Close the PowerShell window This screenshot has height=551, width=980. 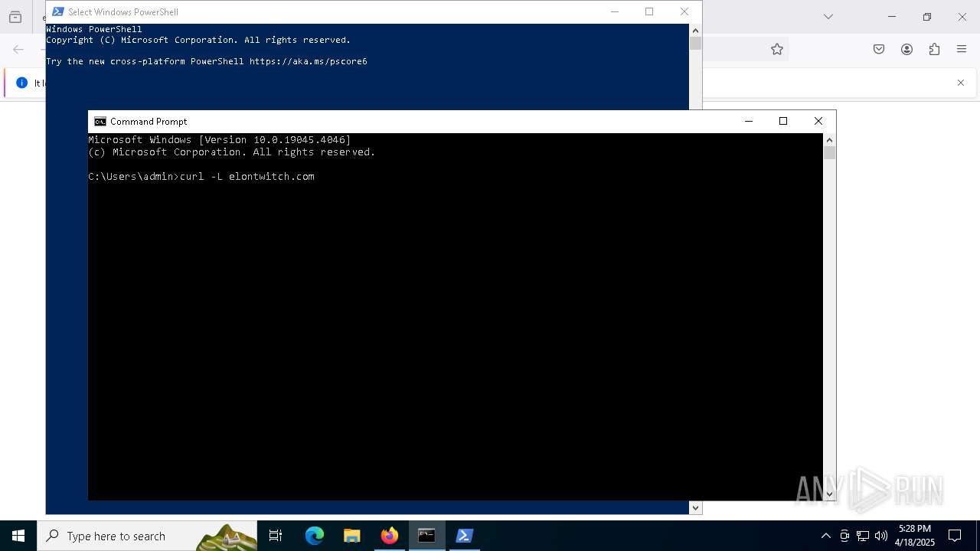point(684,11)
